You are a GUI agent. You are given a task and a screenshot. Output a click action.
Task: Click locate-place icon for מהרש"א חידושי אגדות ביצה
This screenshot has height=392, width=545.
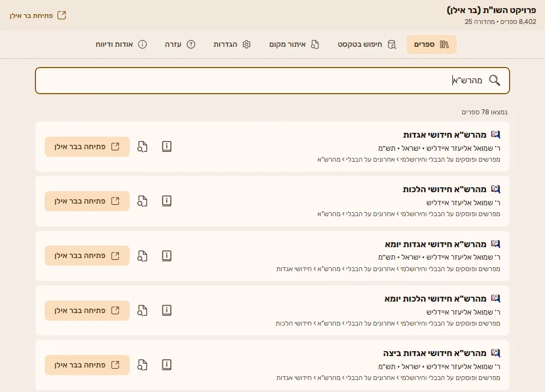coord(142,365)
